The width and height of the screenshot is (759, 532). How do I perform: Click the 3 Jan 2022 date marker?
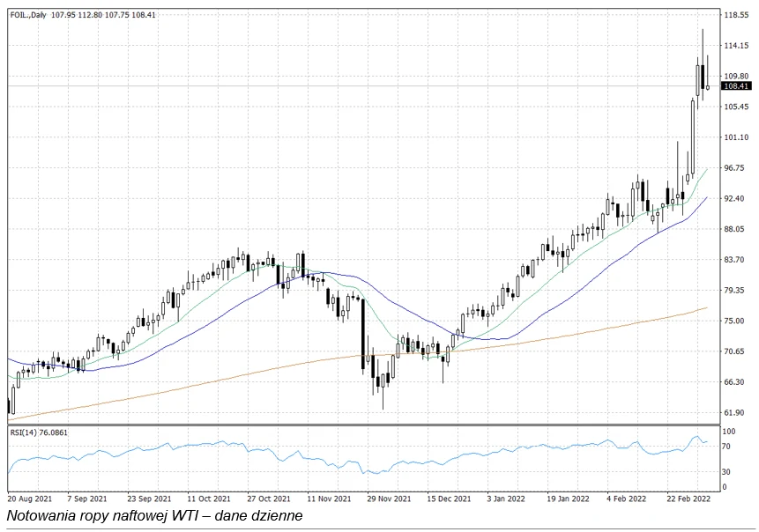(x=507, y=498)
